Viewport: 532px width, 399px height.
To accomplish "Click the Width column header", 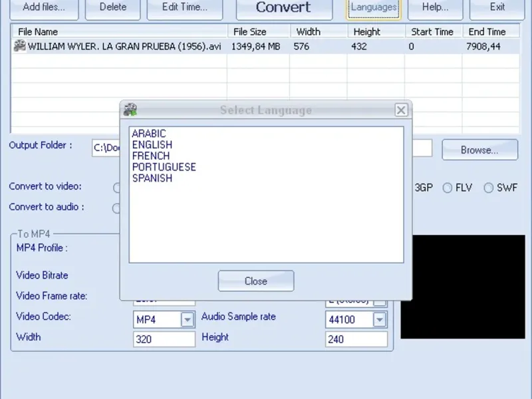I will (319, 31).
